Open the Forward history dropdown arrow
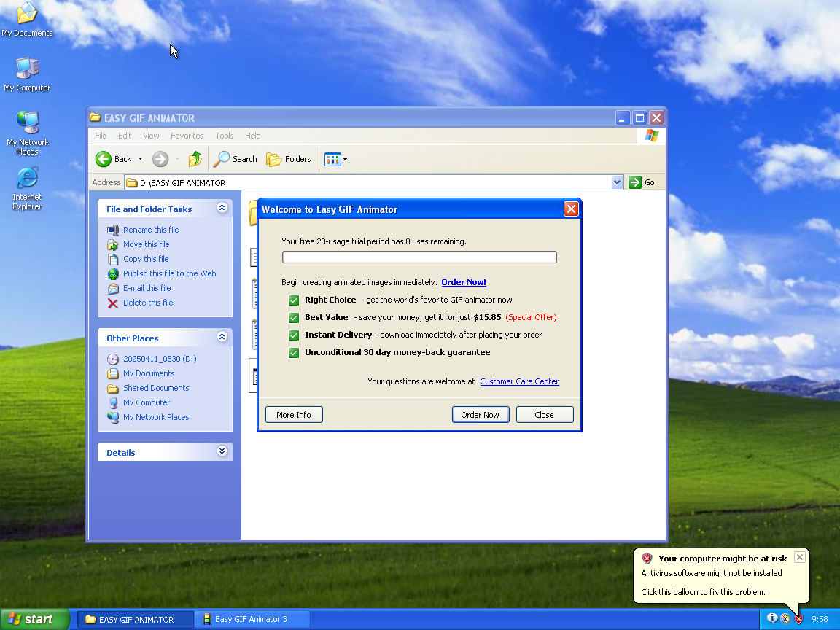The image size is (840, 630). (177, 159)
